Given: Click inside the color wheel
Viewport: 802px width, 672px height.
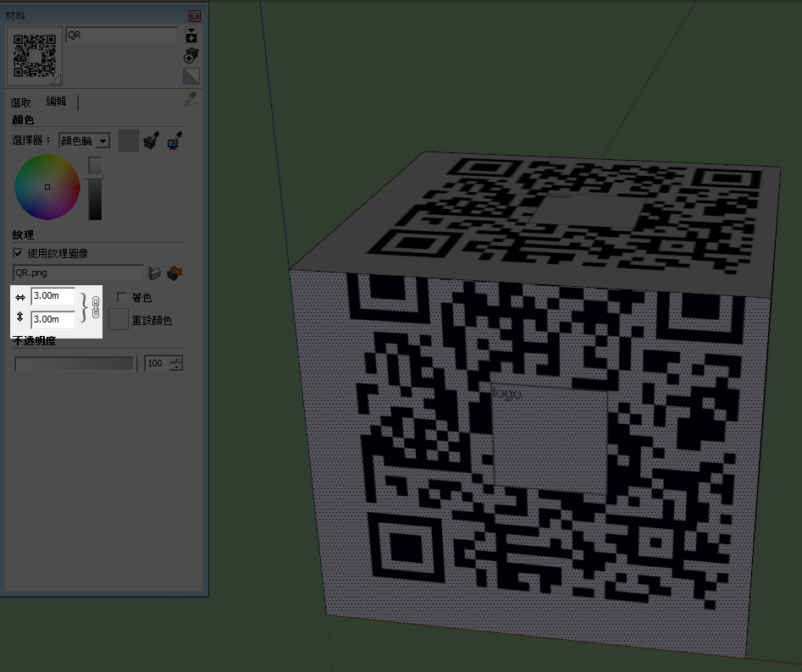Looking at the screenshot, I should click(47, 187).
